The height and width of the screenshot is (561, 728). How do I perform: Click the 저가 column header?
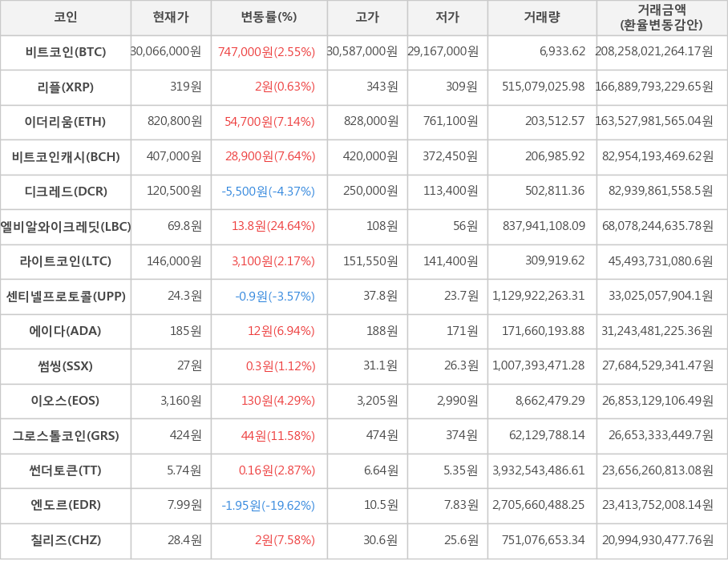(x=447, y=18)
